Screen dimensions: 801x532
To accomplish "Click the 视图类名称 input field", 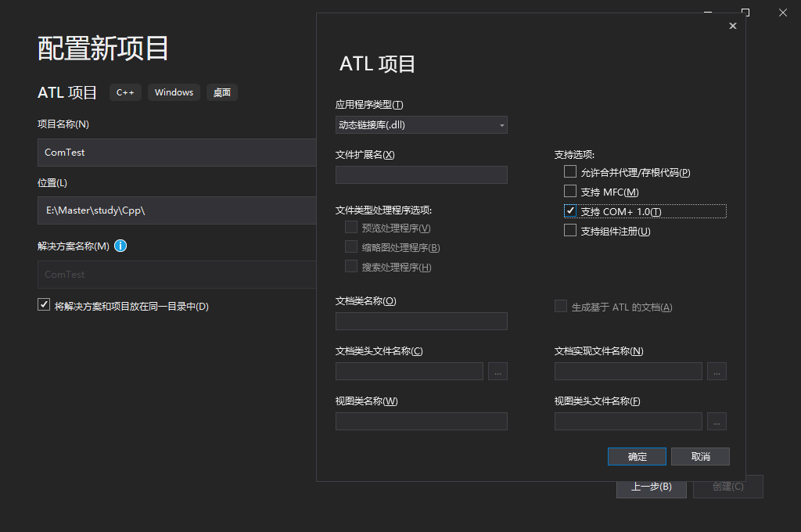I will 422,422.
